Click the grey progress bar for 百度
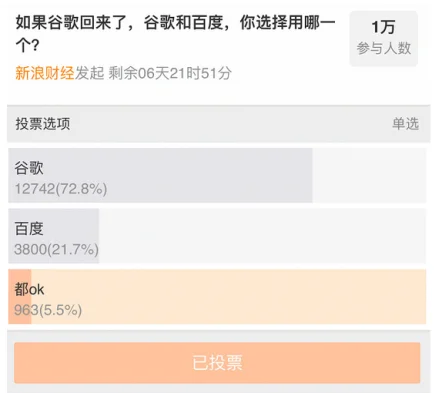 tap(54, 236)
